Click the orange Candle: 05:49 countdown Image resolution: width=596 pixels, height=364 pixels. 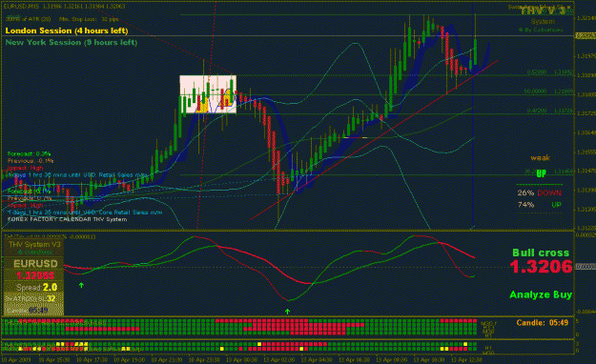point(543,323)
